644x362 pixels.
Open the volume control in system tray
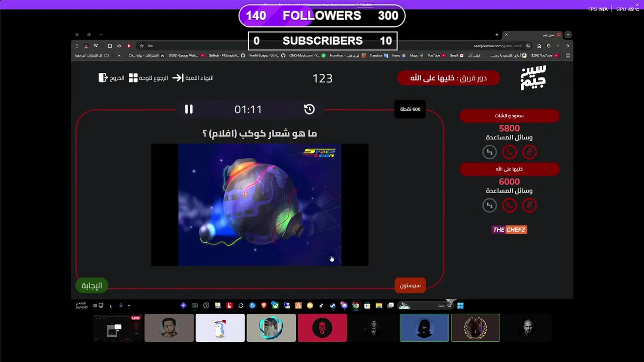coord(95,305)
